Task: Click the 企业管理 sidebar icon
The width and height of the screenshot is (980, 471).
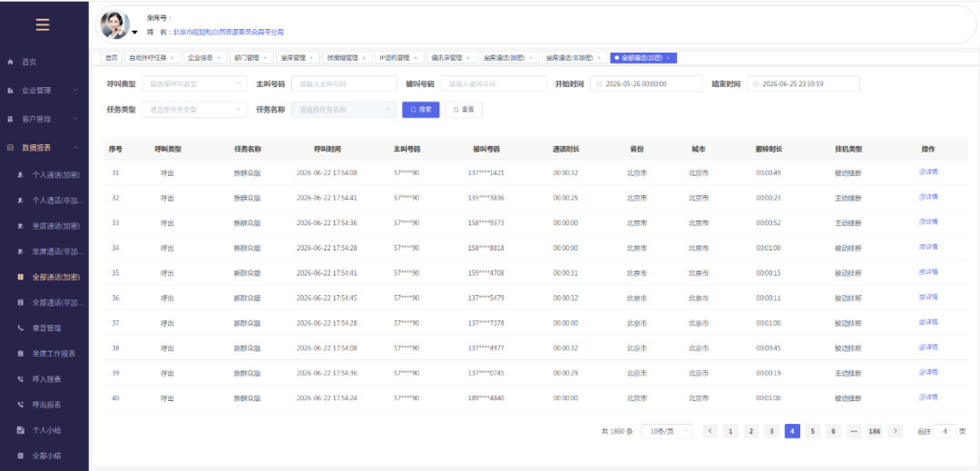Action: coord(10,91)
